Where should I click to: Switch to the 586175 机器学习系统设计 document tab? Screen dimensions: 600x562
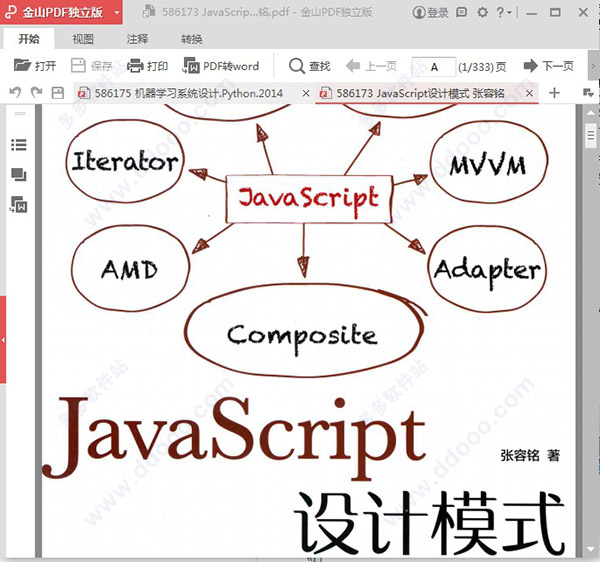click(188, 93)
